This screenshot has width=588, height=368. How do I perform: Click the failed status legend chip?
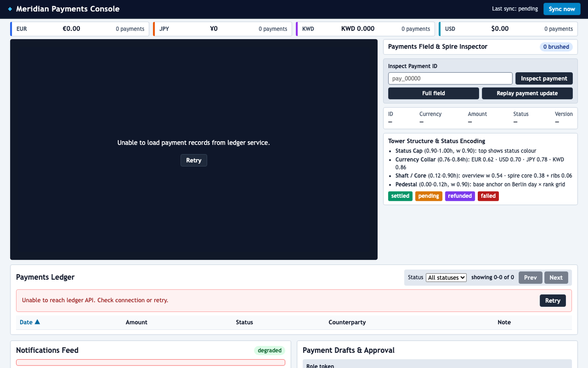point(488,196)
